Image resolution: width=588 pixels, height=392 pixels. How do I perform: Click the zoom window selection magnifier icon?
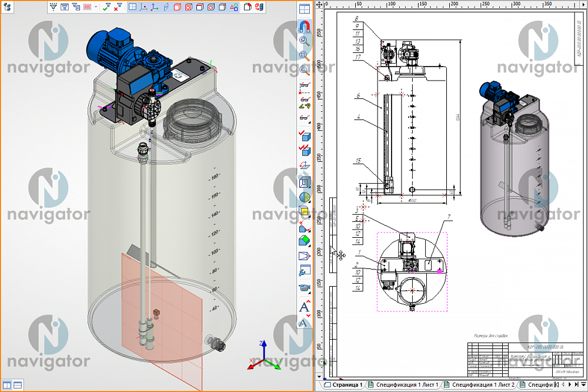pos(305,55)
